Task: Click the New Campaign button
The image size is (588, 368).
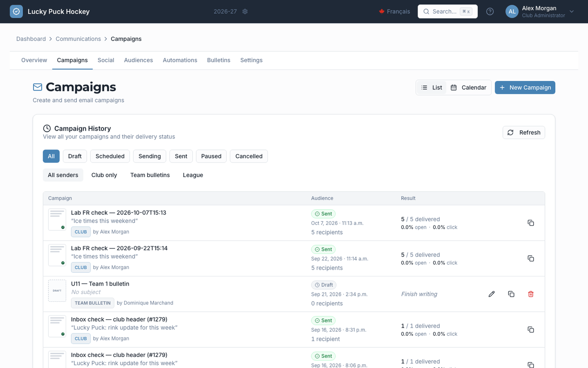Action: coord(525,87)
